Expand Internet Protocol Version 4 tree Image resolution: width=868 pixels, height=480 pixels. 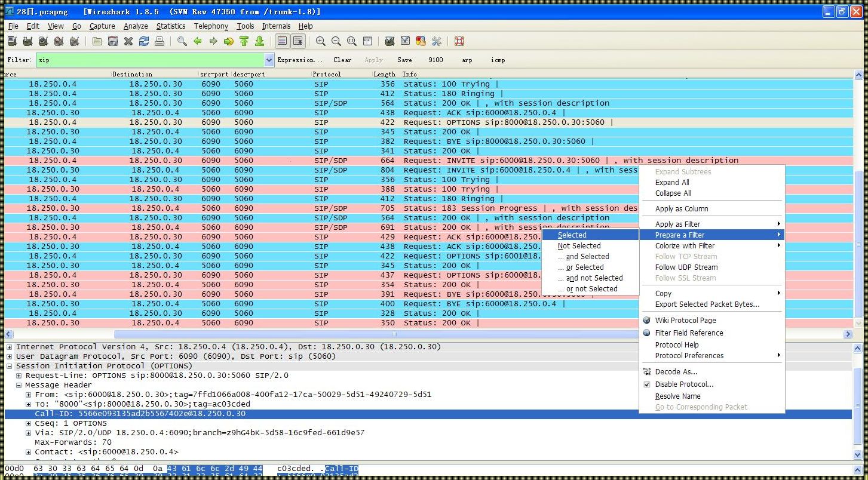(x=10, y=347)
